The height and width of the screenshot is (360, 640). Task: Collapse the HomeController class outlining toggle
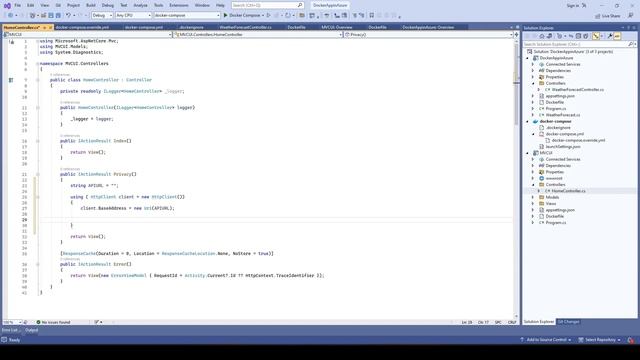[37, 80]
